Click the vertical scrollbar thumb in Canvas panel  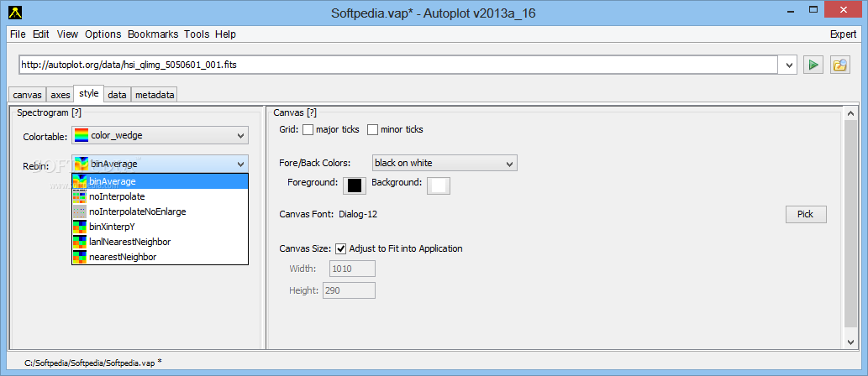(851, 224)
